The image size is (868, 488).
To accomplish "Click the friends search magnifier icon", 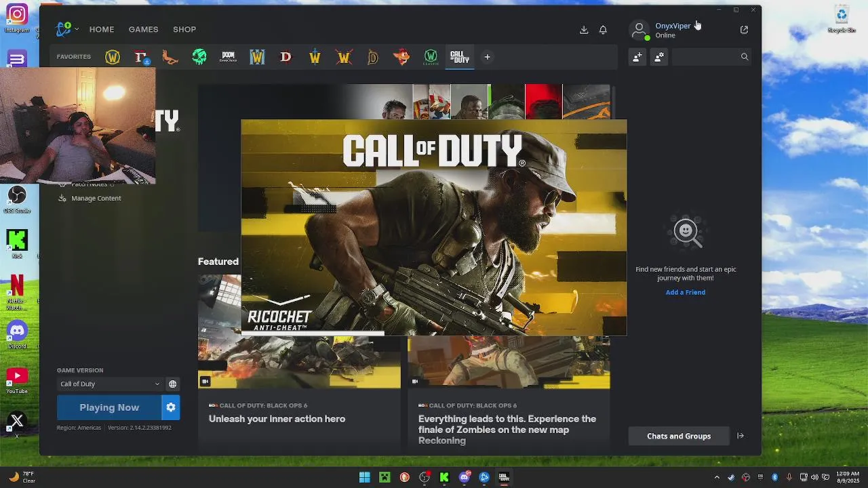I will tap(745, 57).
